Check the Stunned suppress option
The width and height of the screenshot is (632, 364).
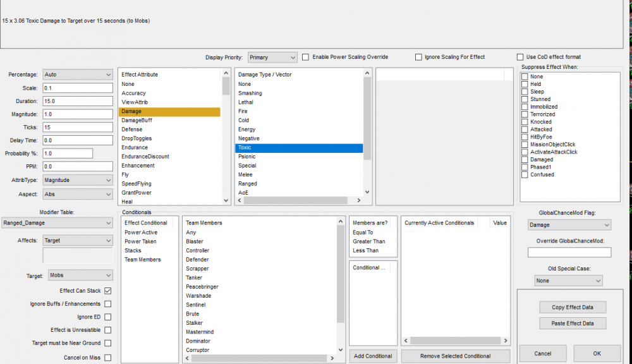click(525, 99)
